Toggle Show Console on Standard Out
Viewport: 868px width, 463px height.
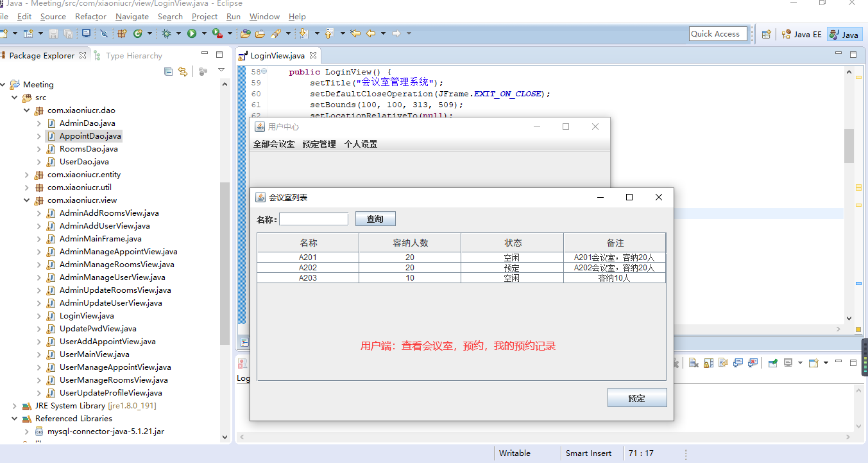[738, 363]
